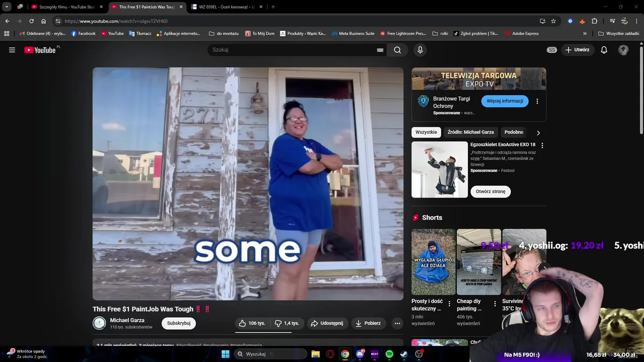Image resolution: width=644 pixels, height=362 pixels.
Task: Open Chrome apps grid in bookmarks bar
Action: [7, 34]
